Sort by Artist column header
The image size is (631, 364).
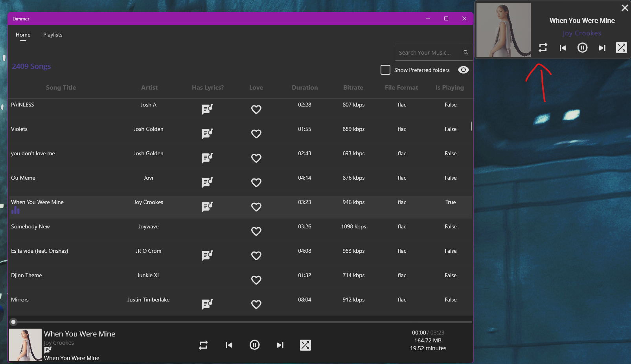tap(149, 88)
